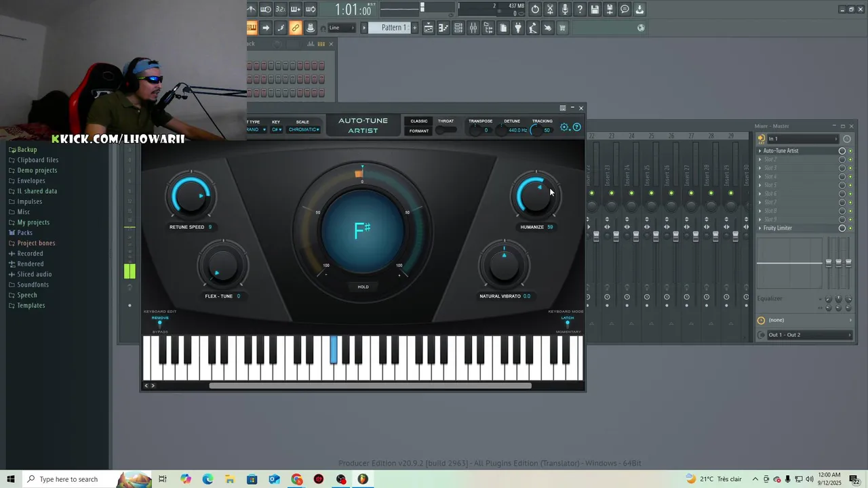868x488 pixels.
Task: Open the shopping cart content store icon
Action: tap(562, 28)
